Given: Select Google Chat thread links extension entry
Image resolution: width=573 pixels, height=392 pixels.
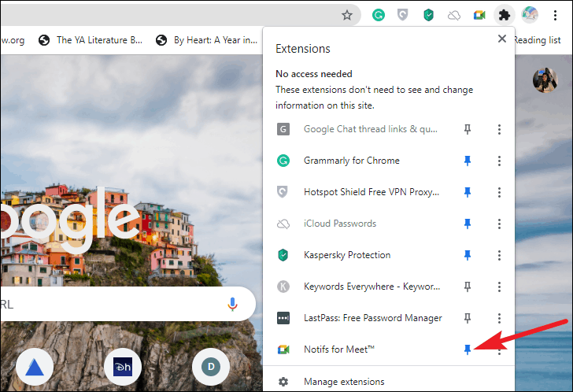Looking at the screenshot, I should pos(371,129).
